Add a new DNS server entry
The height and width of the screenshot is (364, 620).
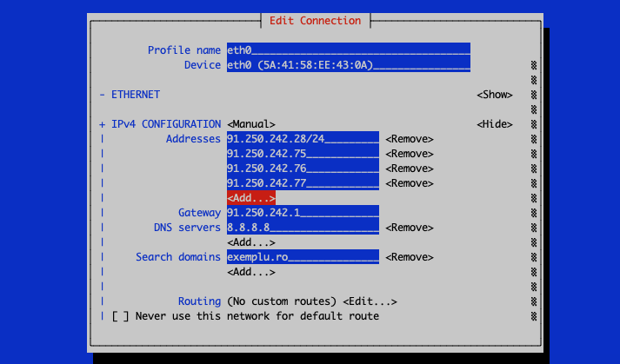click(x=251, y=242)
